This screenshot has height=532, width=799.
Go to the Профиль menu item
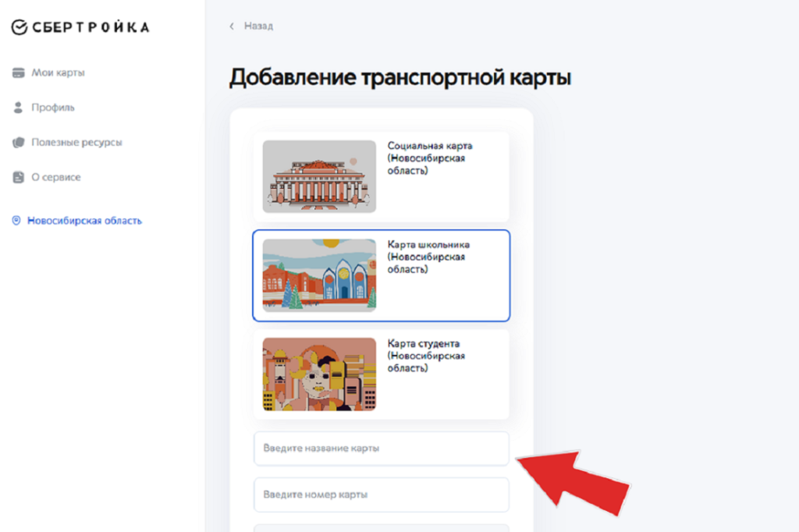pos(53,108)
